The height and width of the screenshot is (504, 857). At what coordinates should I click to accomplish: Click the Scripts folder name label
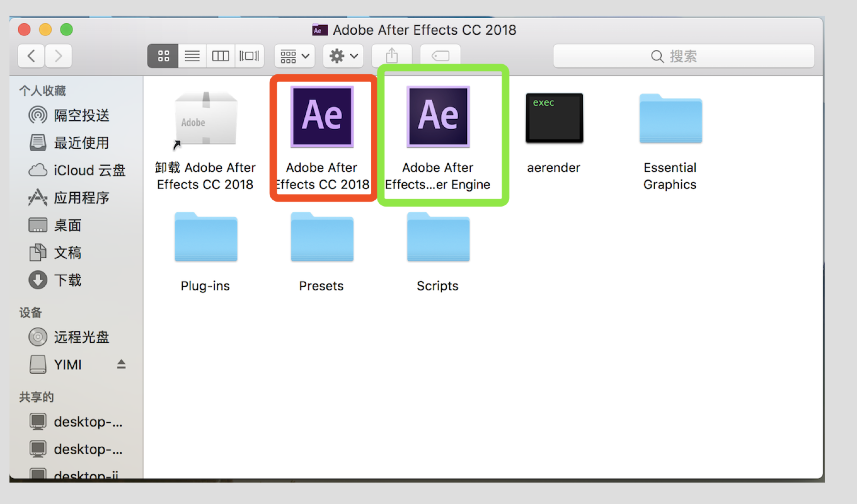click(x=438, y=286)
